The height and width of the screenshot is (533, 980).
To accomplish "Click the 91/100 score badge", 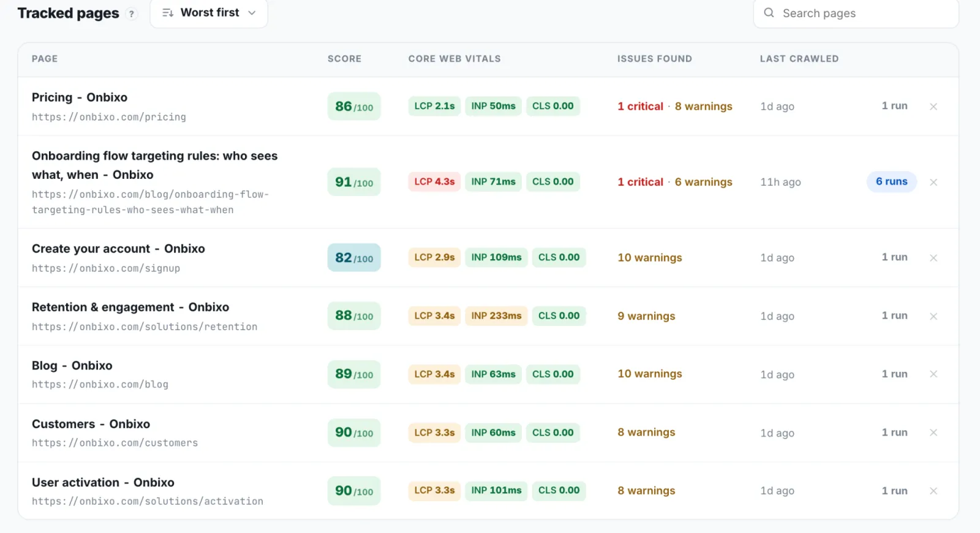I will tap(354, 182).
